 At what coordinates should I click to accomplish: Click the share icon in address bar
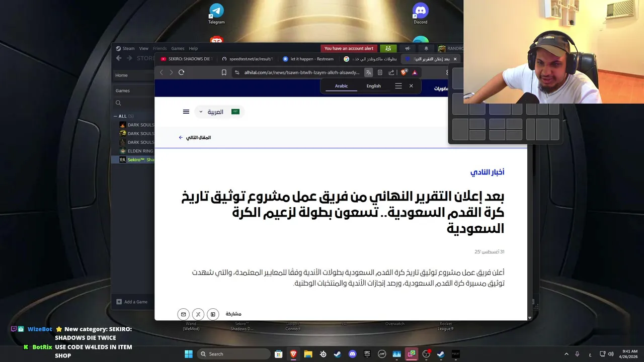coord(391,72)
